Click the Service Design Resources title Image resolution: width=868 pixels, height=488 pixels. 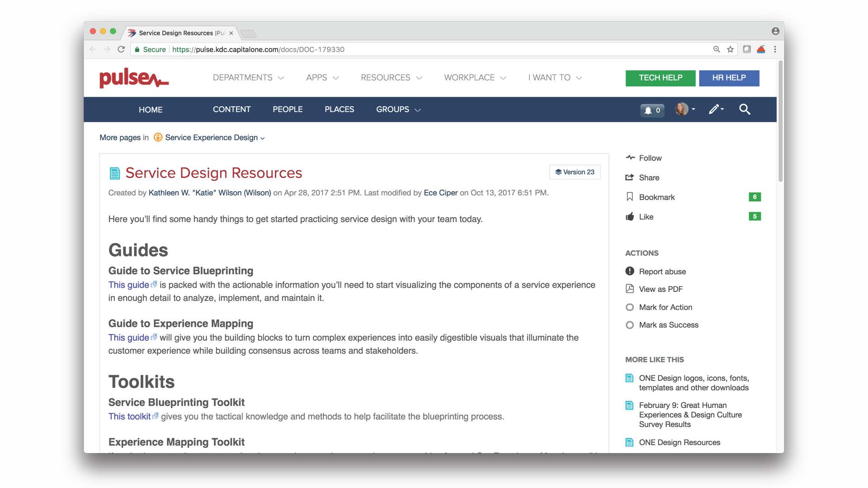point(213,173)
